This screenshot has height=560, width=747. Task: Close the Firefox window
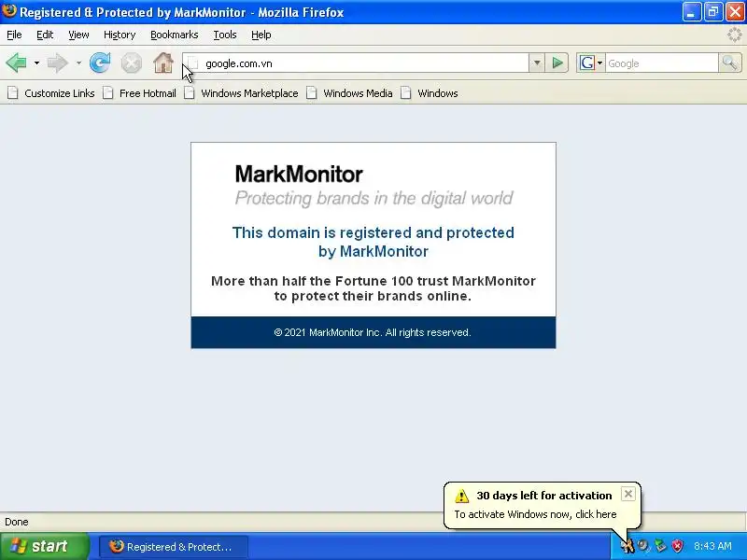click(x=735, y=12)
